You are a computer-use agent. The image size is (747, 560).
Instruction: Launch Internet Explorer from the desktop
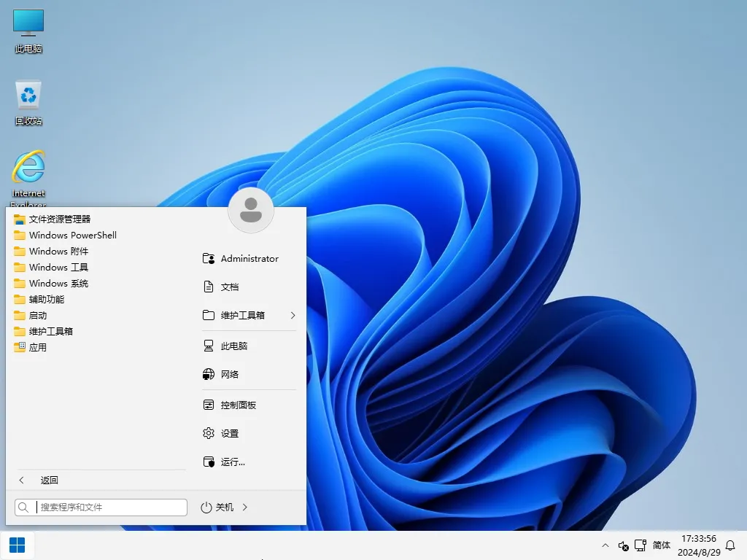28,168
